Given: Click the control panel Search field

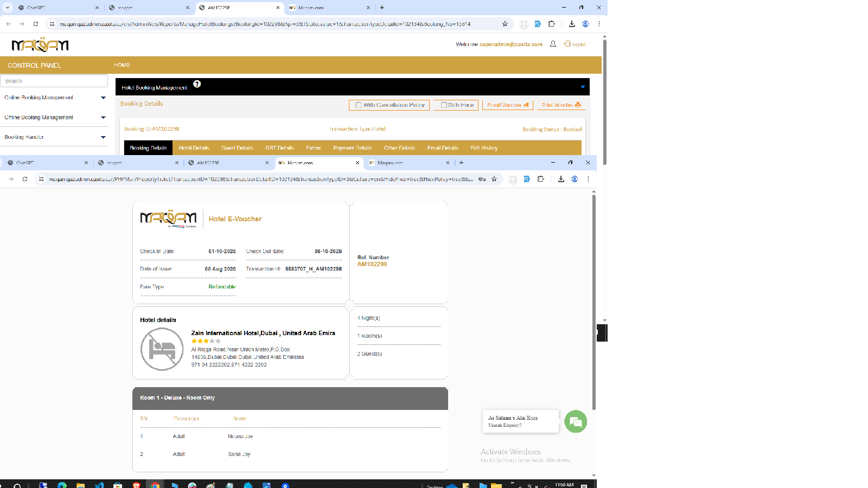Looking at the screenshot, I should [54, 81].
